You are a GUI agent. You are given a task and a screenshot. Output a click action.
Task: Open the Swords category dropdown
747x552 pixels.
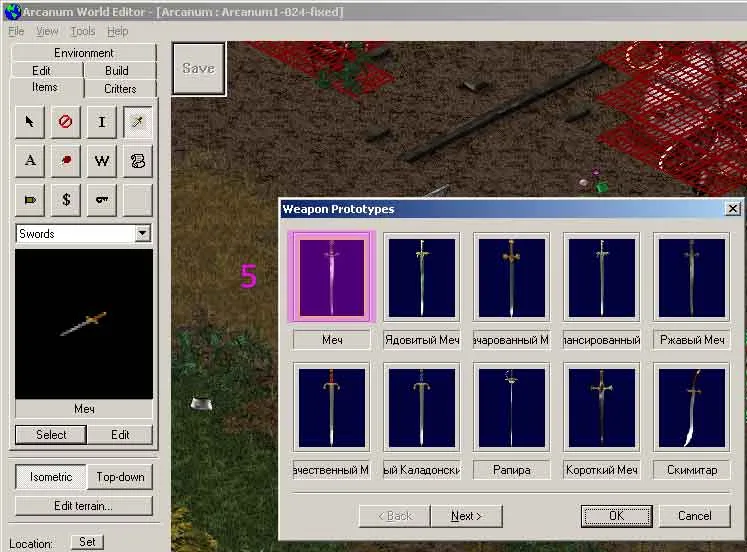click(142, 233)
